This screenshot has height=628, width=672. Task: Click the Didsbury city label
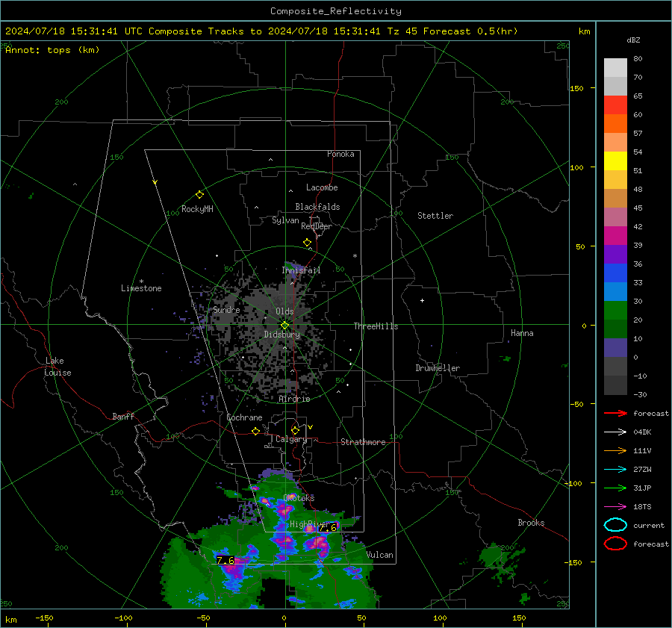(281, 335)
